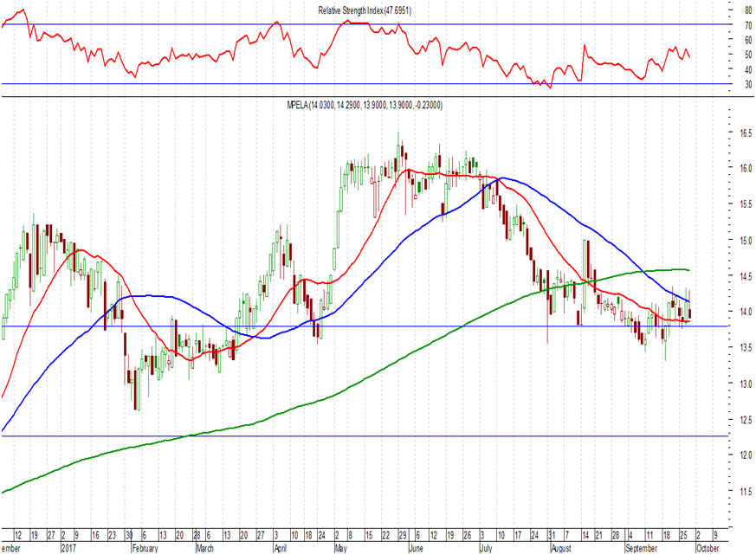Viewport: 756px width, 555px height.
Task: Select the August month label
Action: pyautogui.click(x=561, y=549)
